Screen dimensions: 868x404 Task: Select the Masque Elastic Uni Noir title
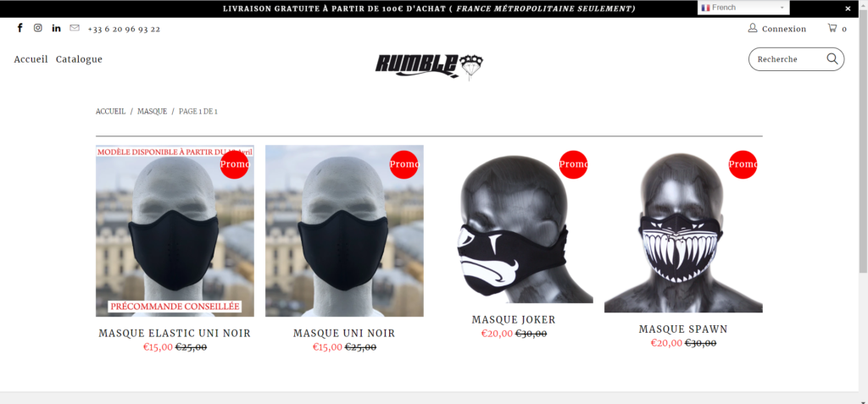click(175, 333)
